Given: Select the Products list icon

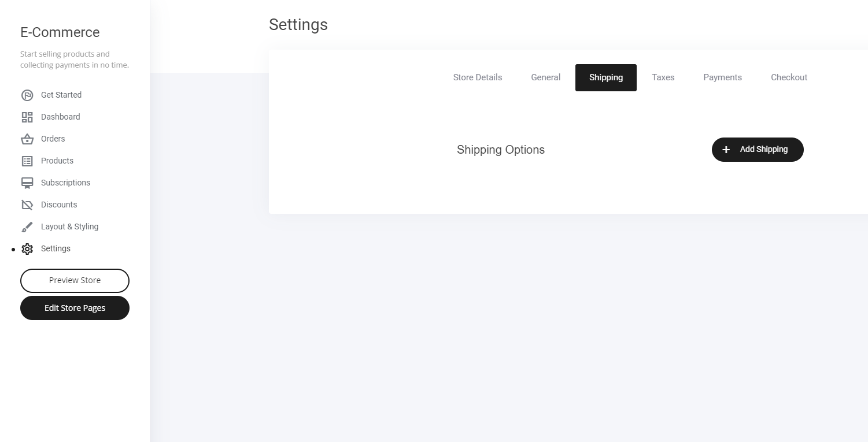Looking at the screenshot, I should (27, 161).
